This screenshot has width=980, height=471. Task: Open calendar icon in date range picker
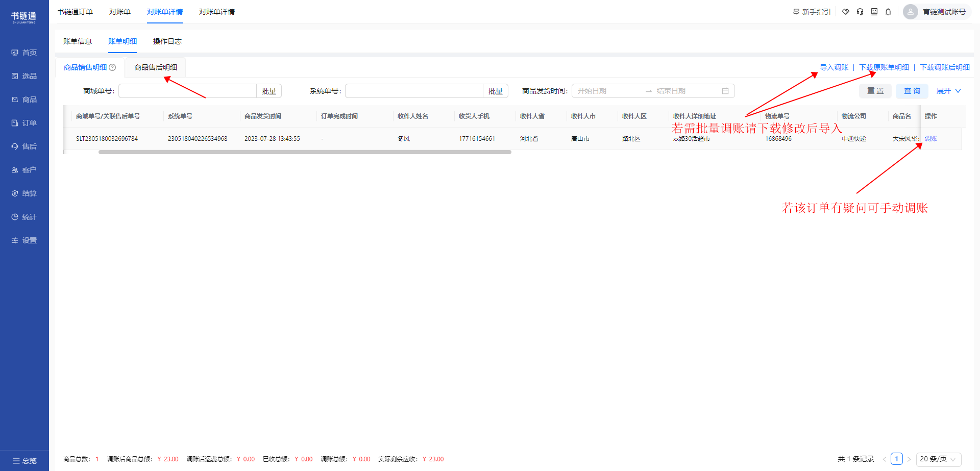725,91
